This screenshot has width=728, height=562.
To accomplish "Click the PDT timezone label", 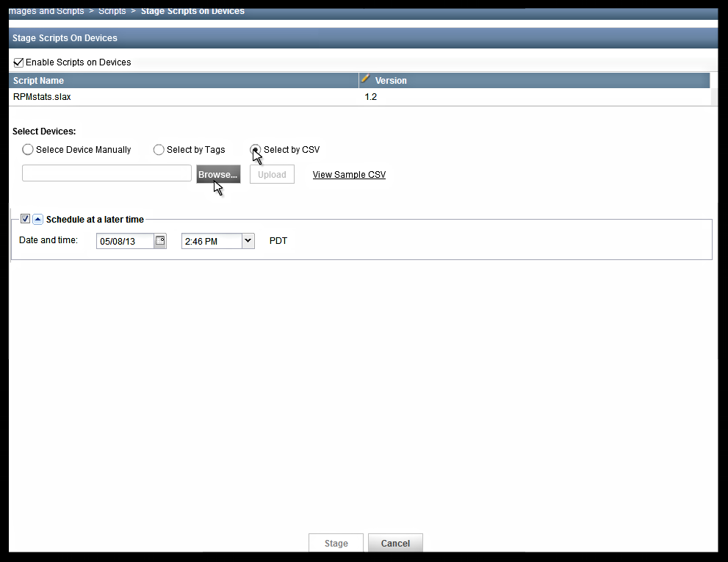I will click(x=278, y=240).
